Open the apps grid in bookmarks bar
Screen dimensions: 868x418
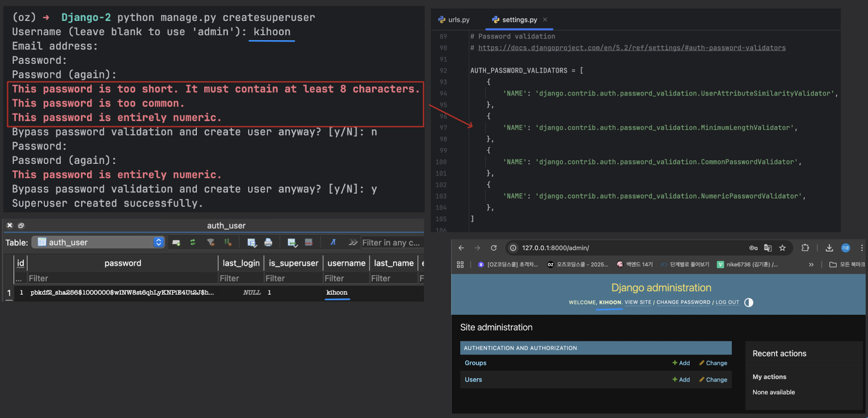[x=460, y=265]
